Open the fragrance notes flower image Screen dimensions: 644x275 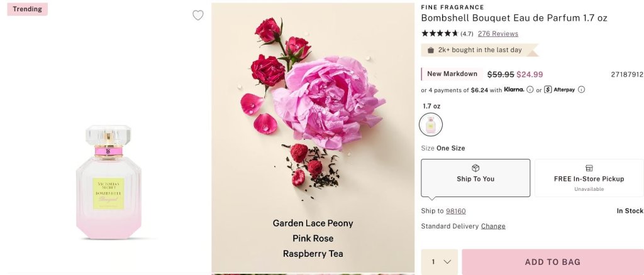point(313,137)
